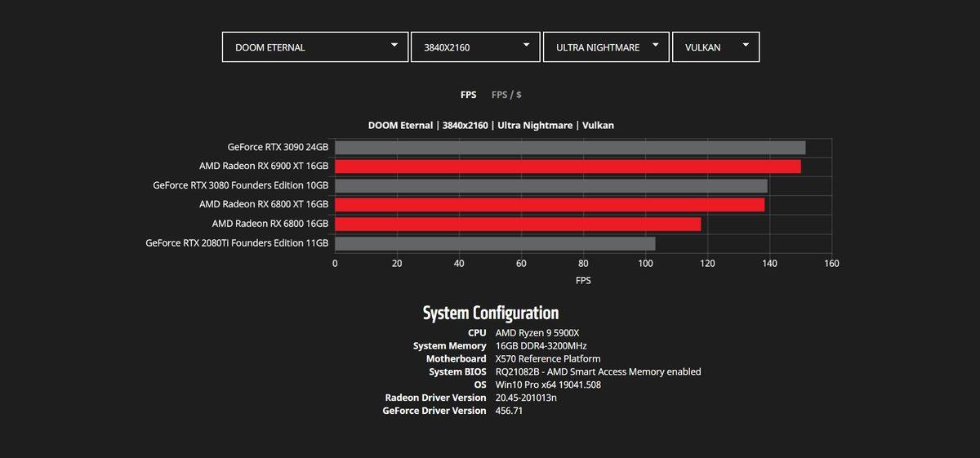
Task: Click the AMD Radeon RX 6800 16GB bar
Action: click(x=518, y=224)
